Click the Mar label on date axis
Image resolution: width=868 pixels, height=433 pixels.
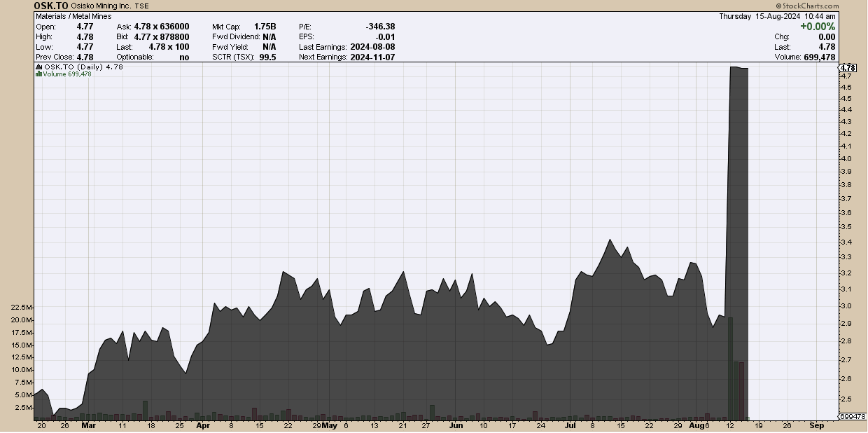88,425
